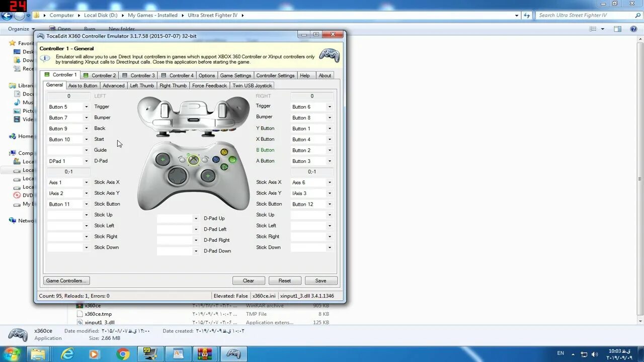
Task: Open the Controller Settings tab
Action: [275, 75]
